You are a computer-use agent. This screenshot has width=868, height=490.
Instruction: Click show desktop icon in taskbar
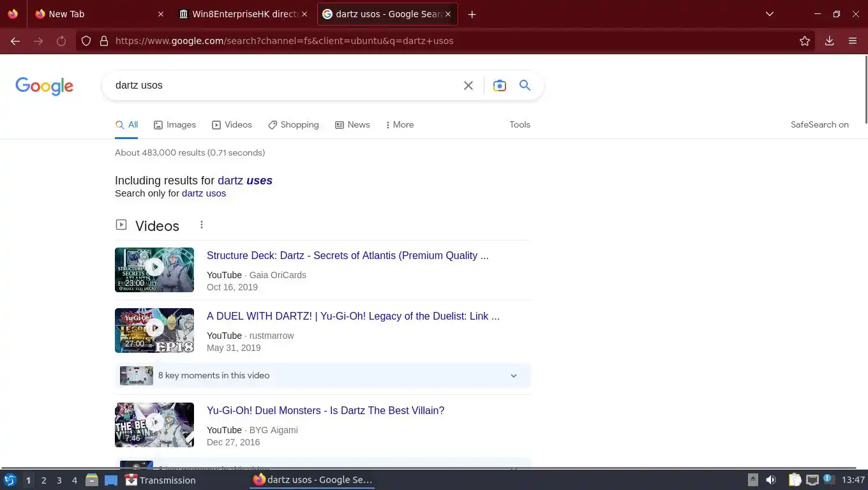point(111,480)
